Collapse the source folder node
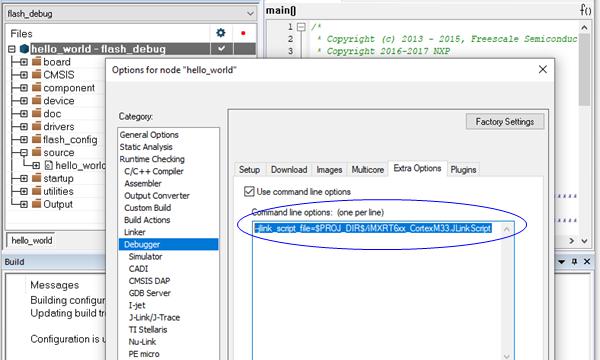The width and height of the screenshot is (600, 360). 24,153
